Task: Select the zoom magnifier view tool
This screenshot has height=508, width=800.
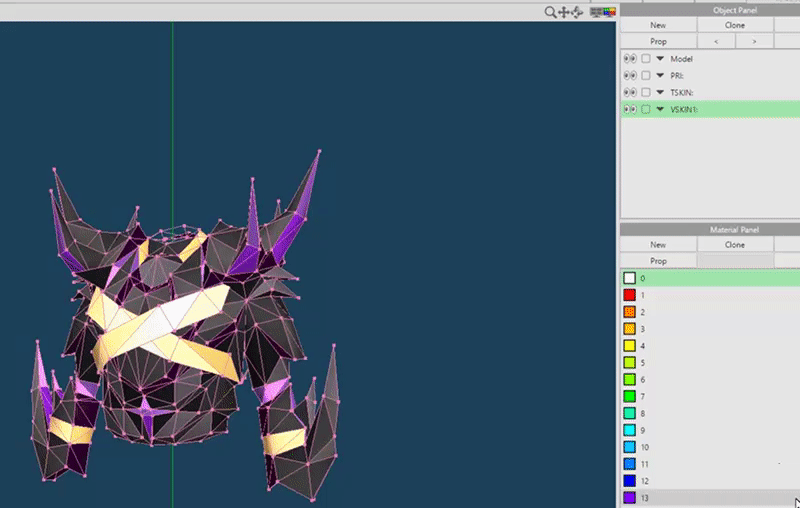Action: [x=550, y=12]
